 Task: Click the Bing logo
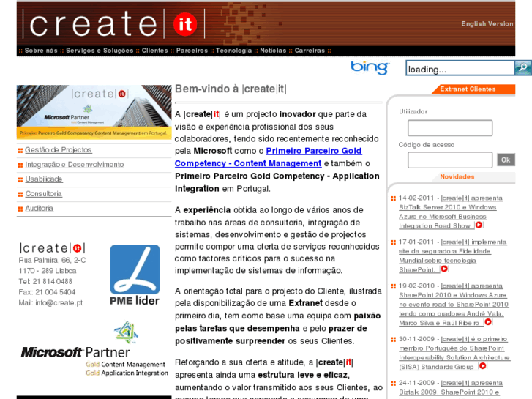[370, 67]
